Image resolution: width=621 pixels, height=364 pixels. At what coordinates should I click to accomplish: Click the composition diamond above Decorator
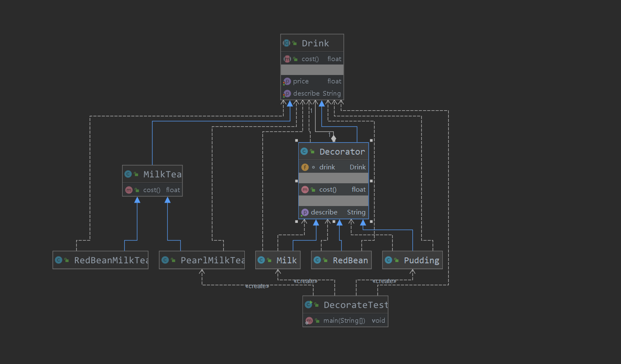[334, 138]
